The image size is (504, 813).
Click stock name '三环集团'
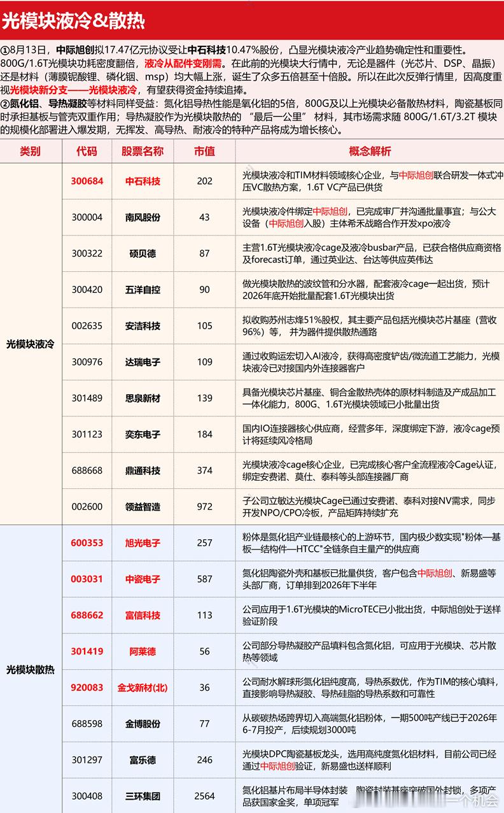click(x=143, y=796)
